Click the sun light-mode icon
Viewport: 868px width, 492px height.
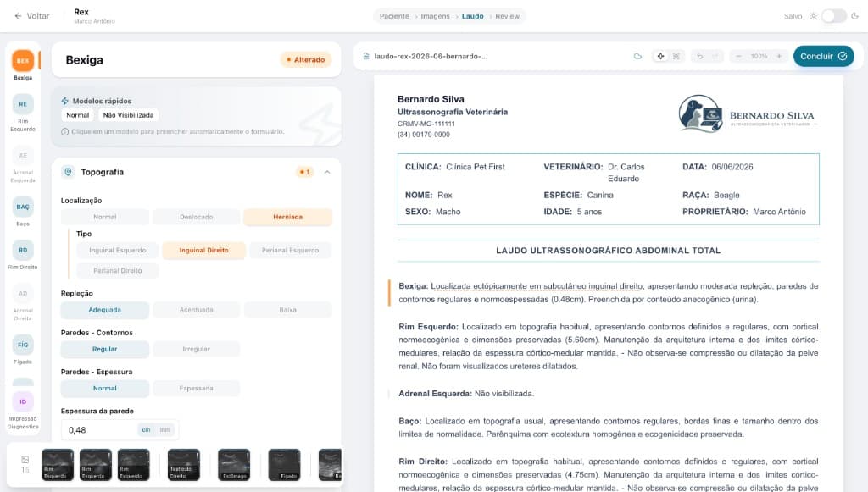pyautogui.click(x=813, y=16)
